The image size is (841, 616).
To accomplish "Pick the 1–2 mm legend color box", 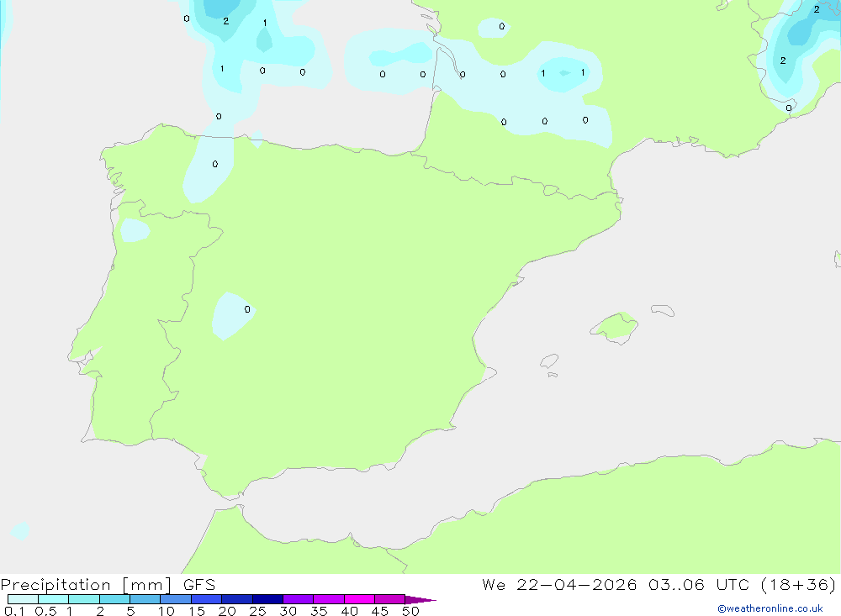I will pyautogui.click(x=84, y=599).
